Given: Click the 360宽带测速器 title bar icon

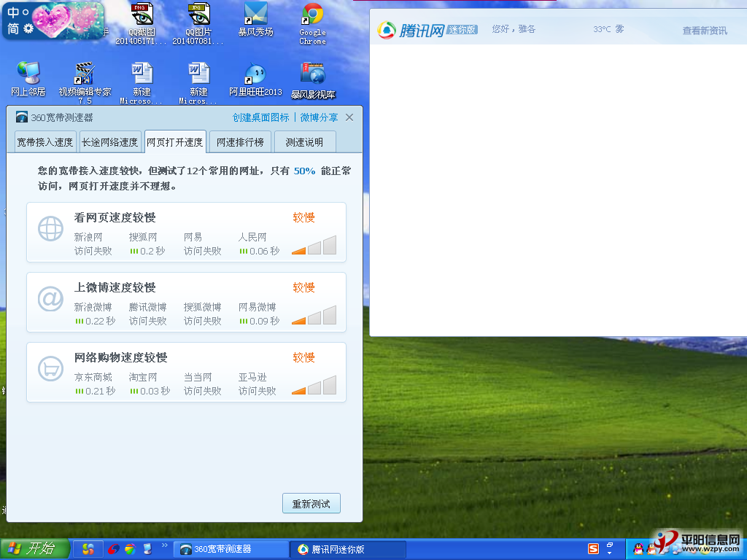Looking at the screenshot, I should point(21,117).
